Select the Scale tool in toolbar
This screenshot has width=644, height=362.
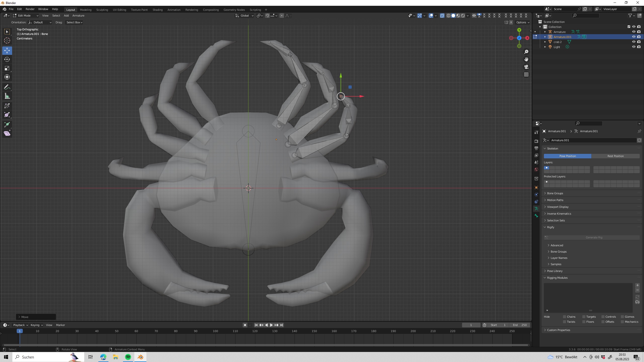7,68
